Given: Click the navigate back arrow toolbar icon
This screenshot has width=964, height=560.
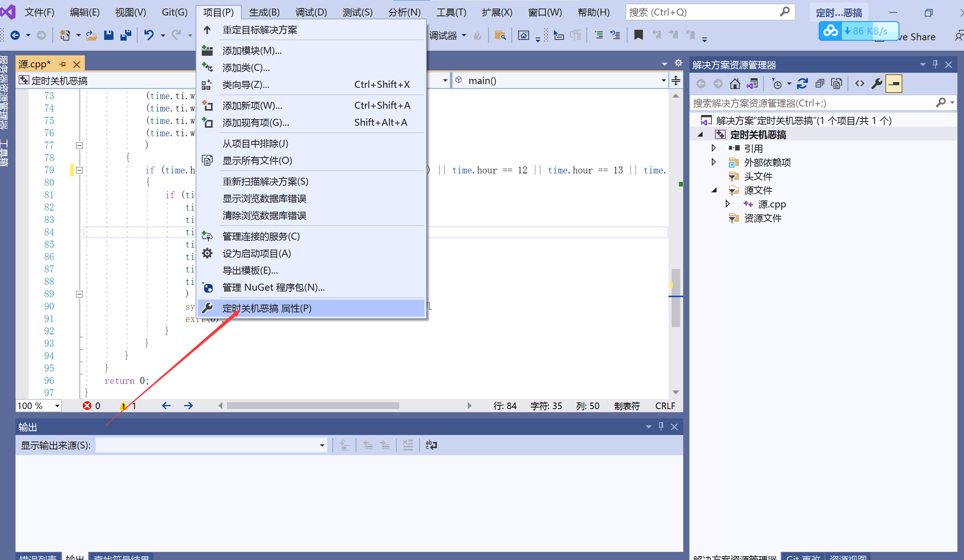Looking at the screenshot, I should coord(15,36).
